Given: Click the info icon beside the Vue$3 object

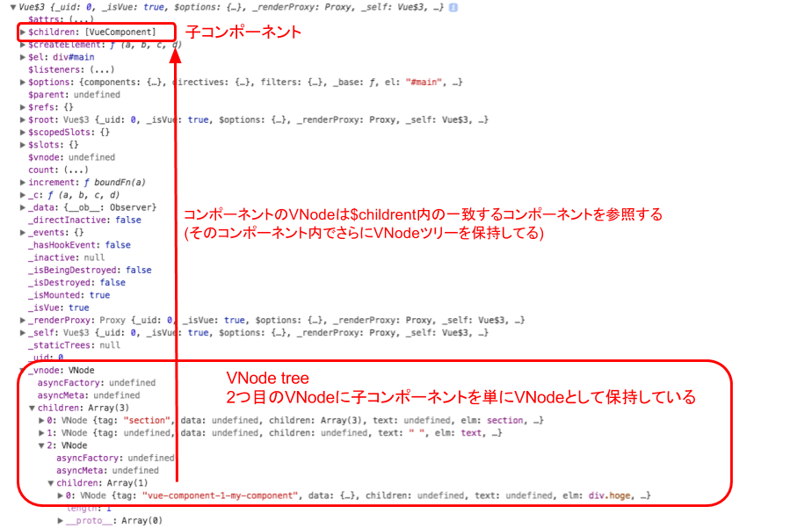Looking at the screenshot, I should (x=453, y=7).
